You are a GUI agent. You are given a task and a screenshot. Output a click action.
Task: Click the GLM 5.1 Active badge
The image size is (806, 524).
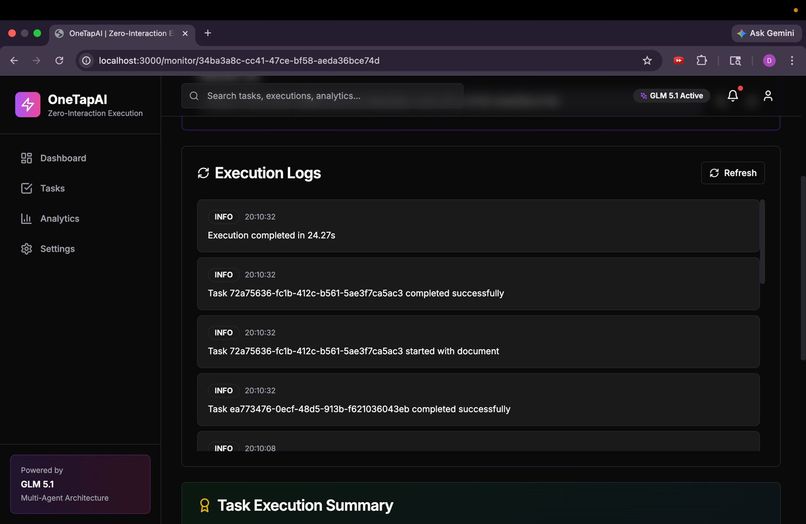671,96
